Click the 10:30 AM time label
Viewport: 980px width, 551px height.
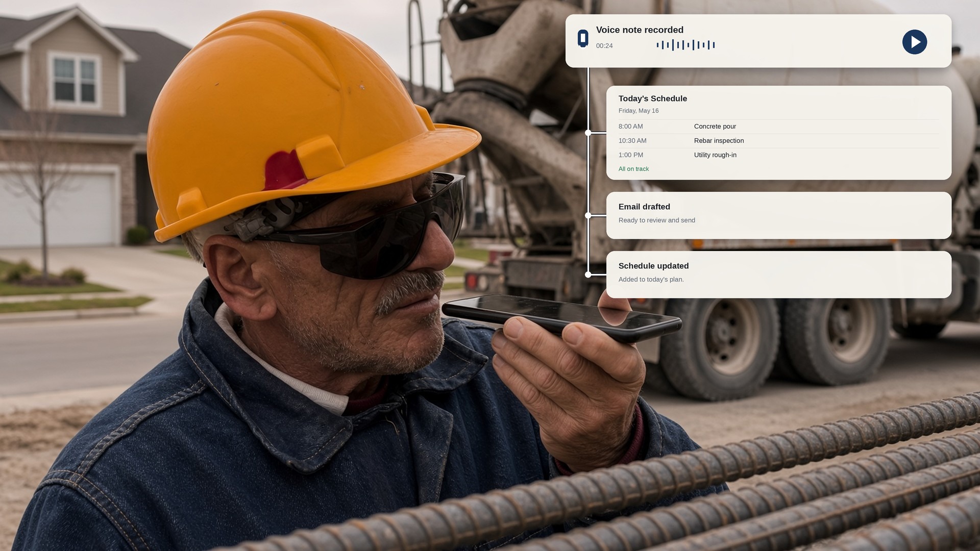point(632,141)
